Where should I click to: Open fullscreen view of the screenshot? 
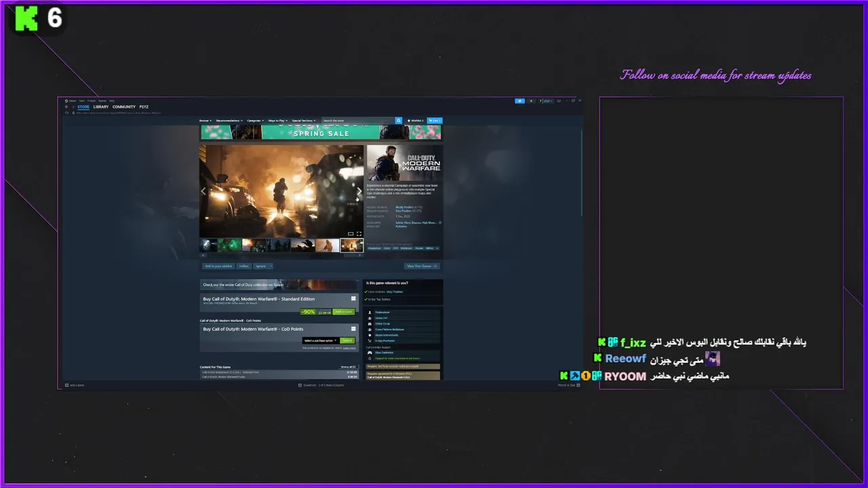[x=359, y=234]
